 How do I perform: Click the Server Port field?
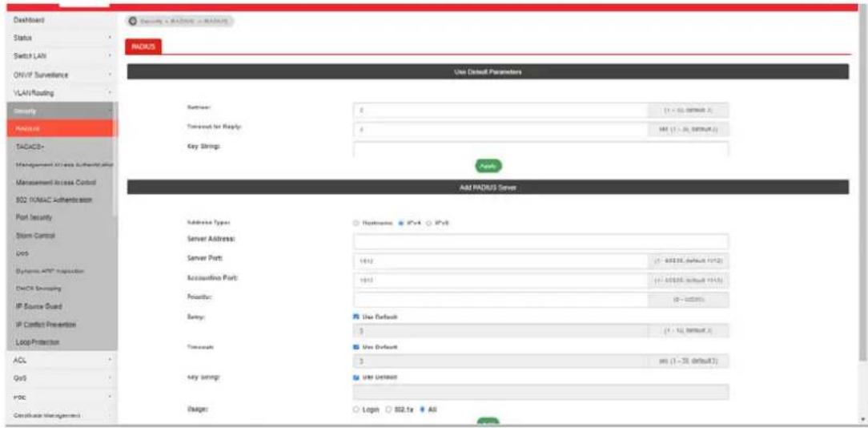point(500,260)
